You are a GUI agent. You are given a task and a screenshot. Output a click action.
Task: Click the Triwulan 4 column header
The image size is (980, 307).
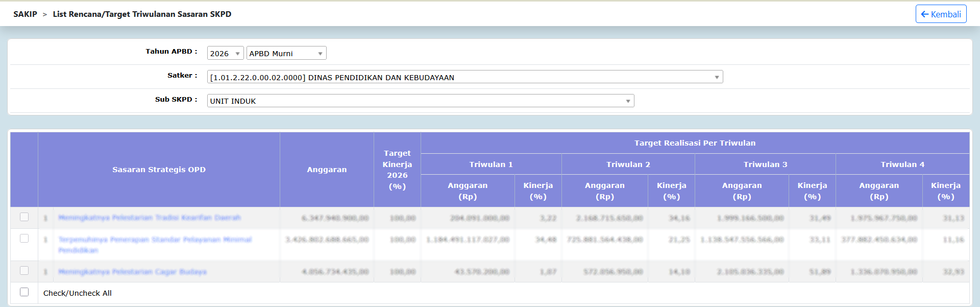click(902, 164)
